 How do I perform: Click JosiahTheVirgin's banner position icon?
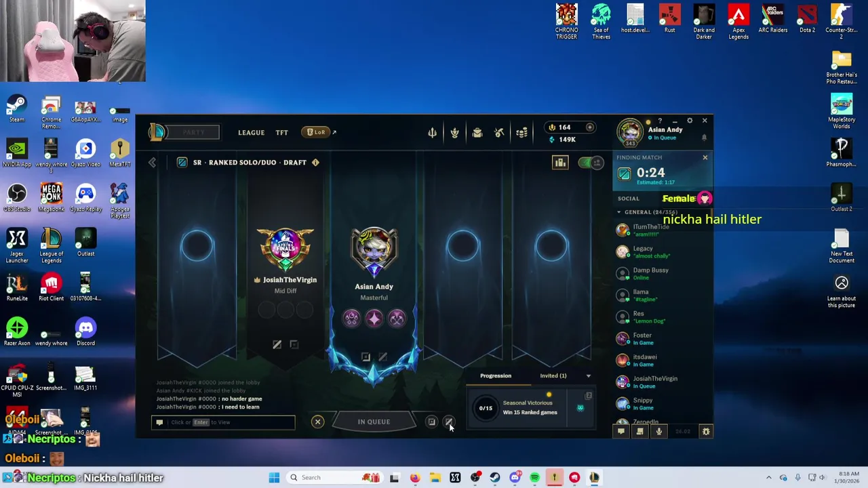click(277, 345)
